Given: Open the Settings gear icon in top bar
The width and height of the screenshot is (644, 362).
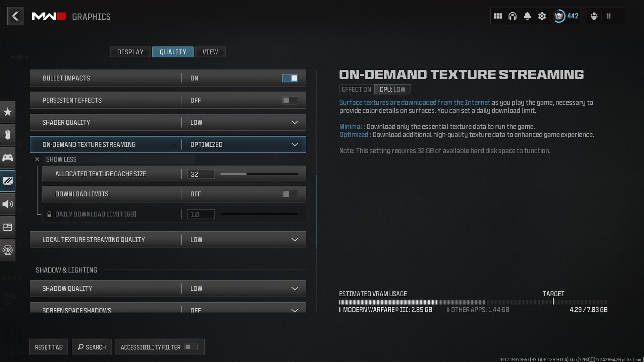Looking at the screenshot, I should [x=542, y=16].
